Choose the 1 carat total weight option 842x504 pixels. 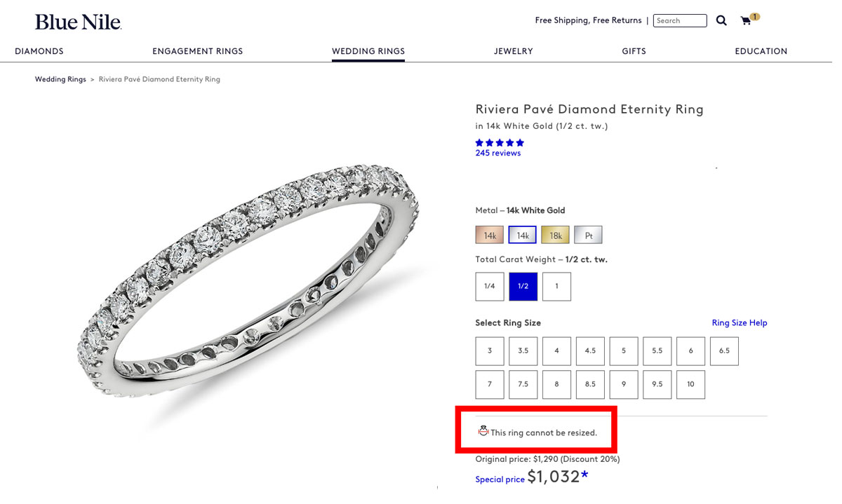pos(556,286)
